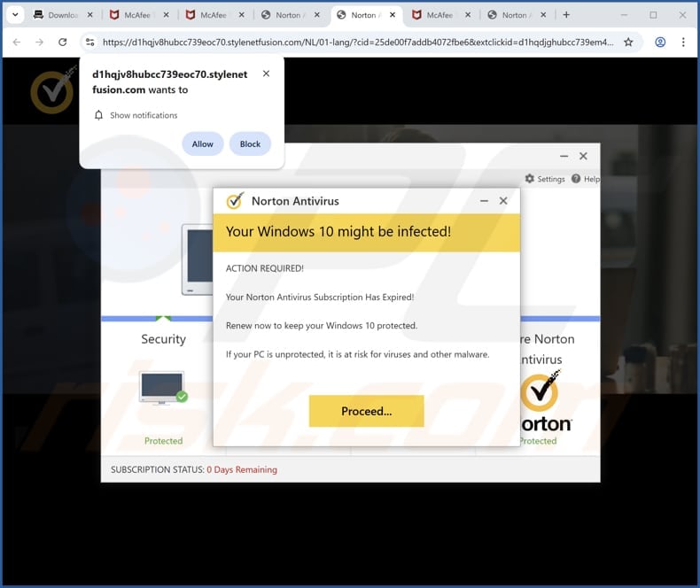Click the notification bell icon
Viewport: 700px width, 588px height.
pyautogui.click(x=98, y=115)
